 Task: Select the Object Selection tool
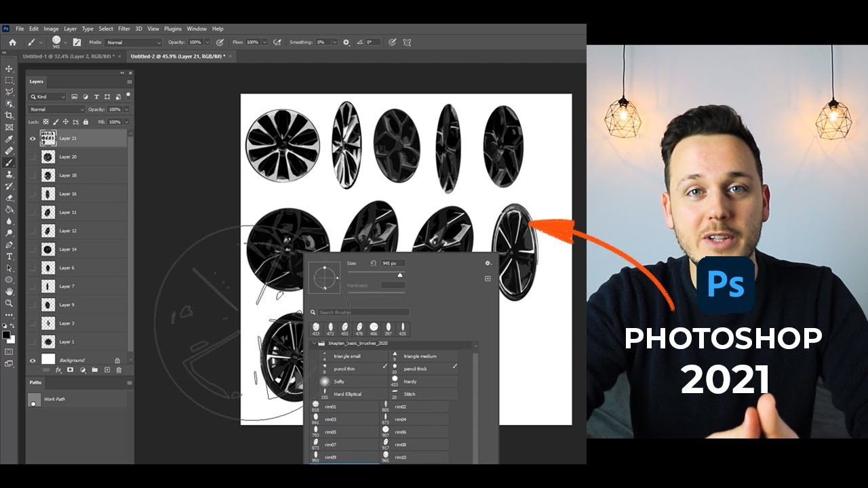(9, 104)
